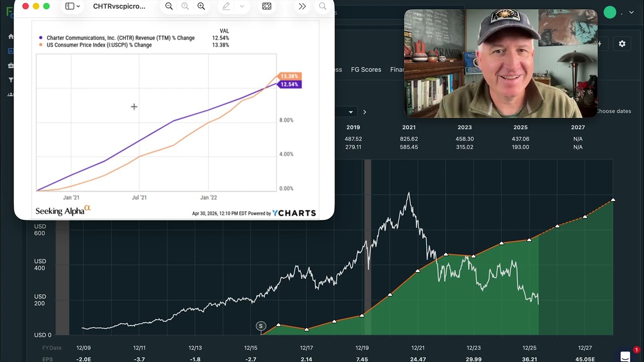
Task: Reset to actual size in Preview
Action: pos(185,6)
